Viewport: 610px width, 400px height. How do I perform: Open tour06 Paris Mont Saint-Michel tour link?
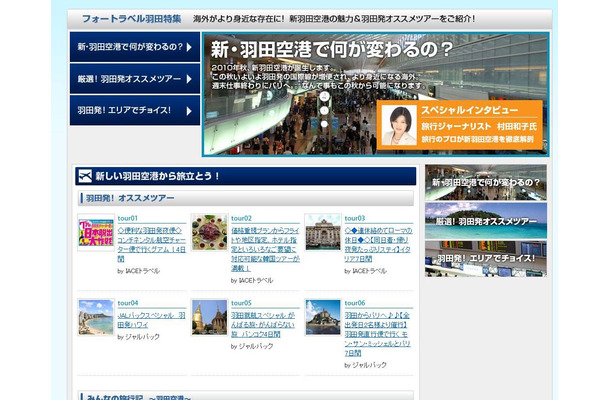click(x=377, y=334)
